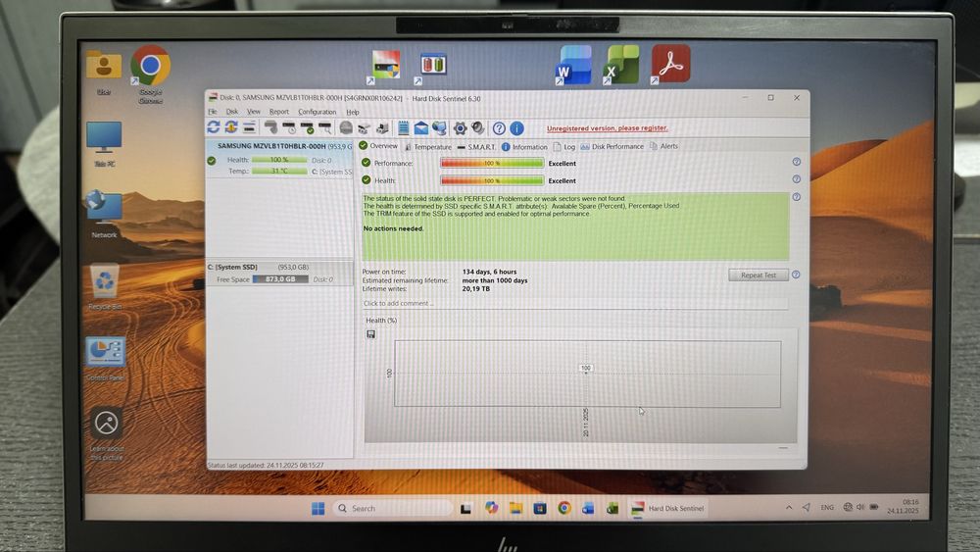
Task: Click the Repeat Test button
Action: coord(759,276)
